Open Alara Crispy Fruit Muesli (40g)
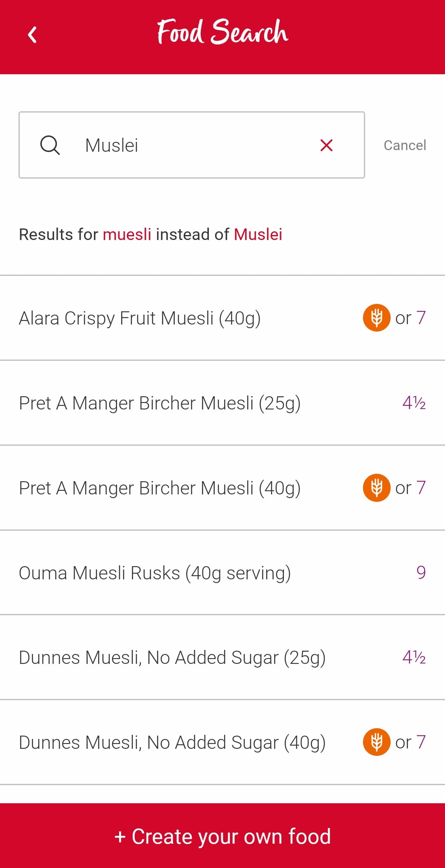Viewport: 445px width, 868px height. click(x=222, y=318)
